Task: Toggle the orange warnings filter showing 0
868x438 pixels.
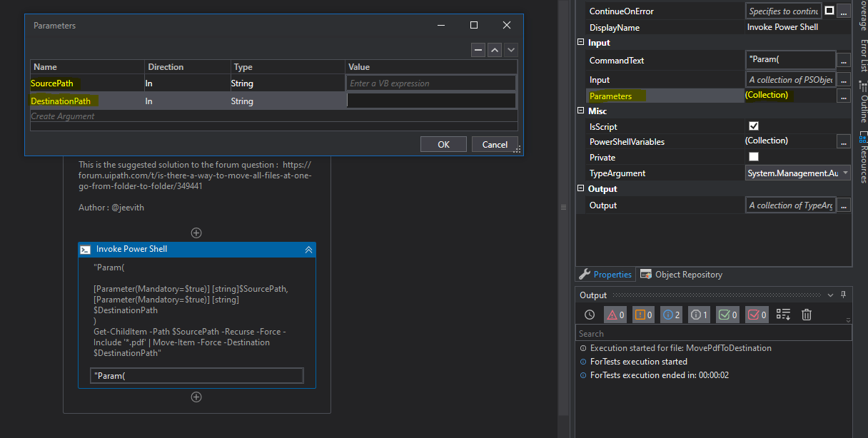Action: point(643,315)
